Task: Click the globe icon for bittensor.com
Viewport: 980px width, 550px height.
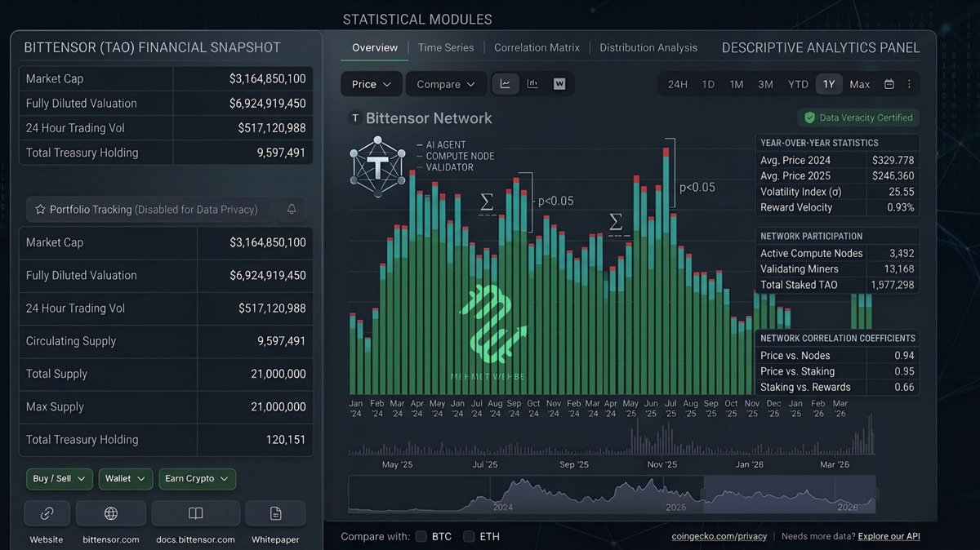Action: tap(111, 513)
